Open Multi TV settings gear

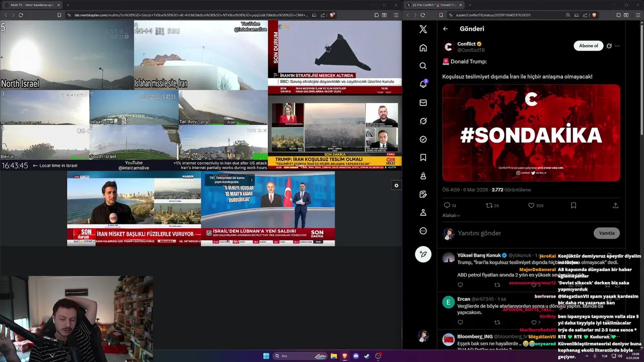[x=396, y=186]
